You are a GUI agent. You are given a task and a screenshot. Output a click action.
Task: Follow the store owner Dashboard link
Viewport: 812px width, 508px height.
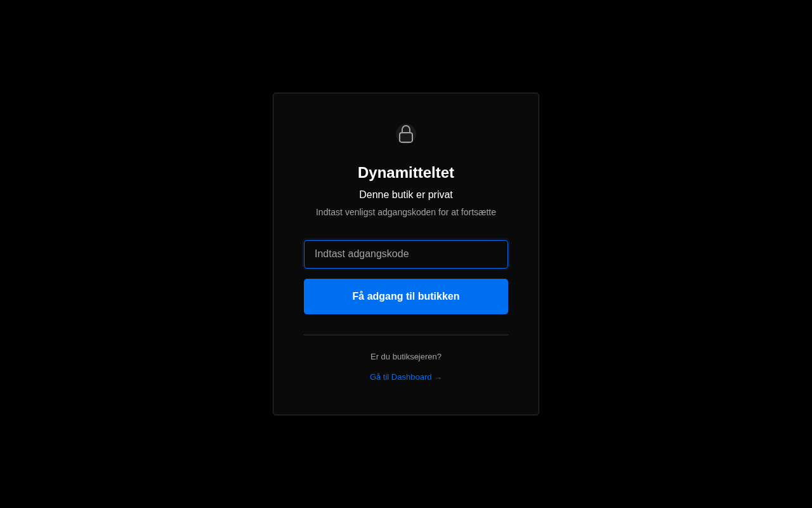pos(406,377)
